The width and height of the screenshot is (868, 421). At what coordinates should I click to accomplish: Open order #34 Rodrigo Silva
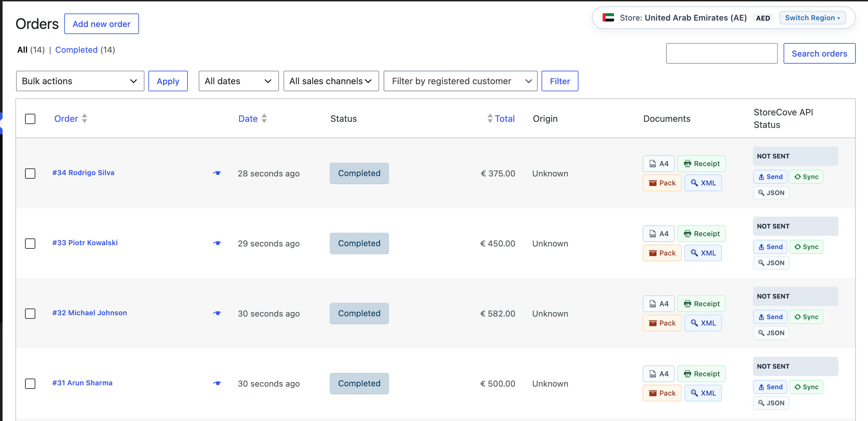click(83, 173)
